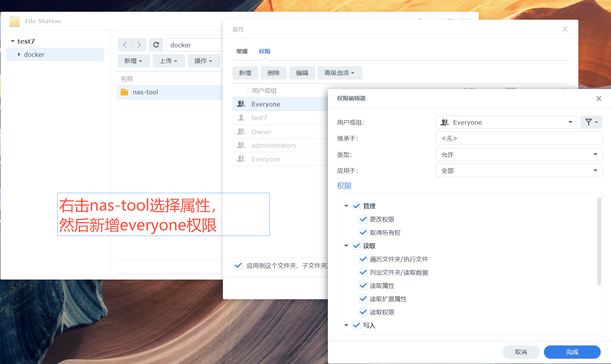Open the 用户或组 Everyone dropdown
The image size is (611, 364).
tap(506, 122)
